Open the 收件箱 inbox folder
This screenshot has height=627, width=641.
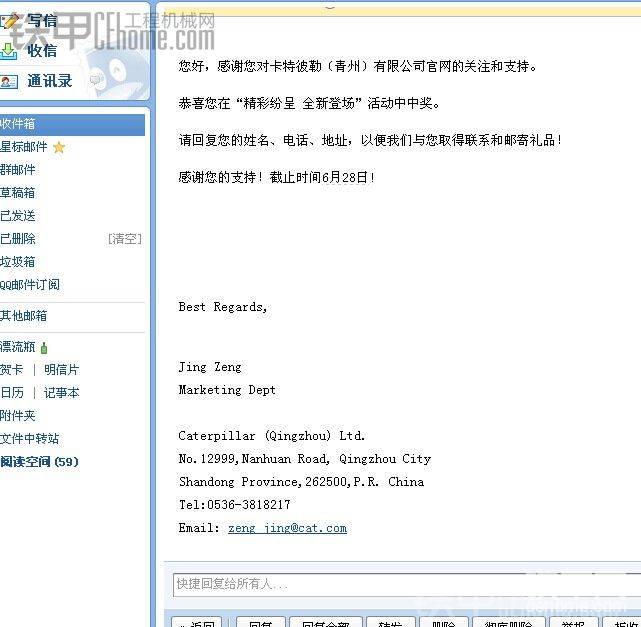pos(72,124)
